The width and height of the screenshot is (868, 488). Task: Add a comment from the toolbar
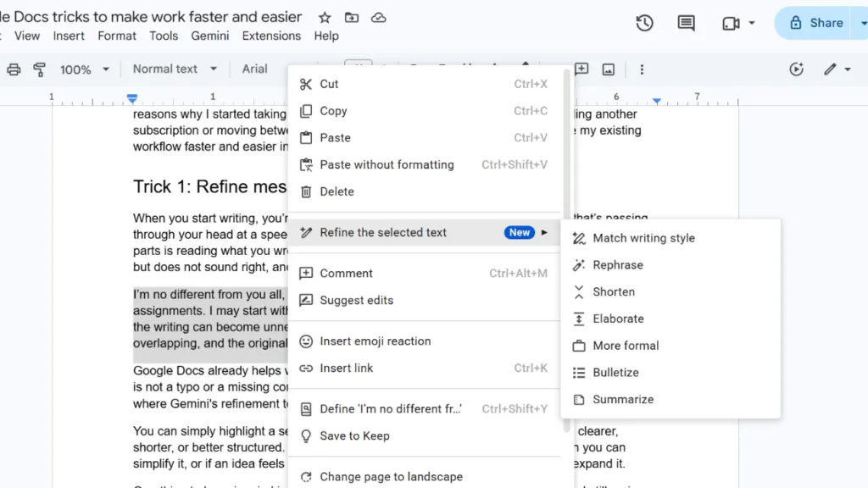(581, 69)
